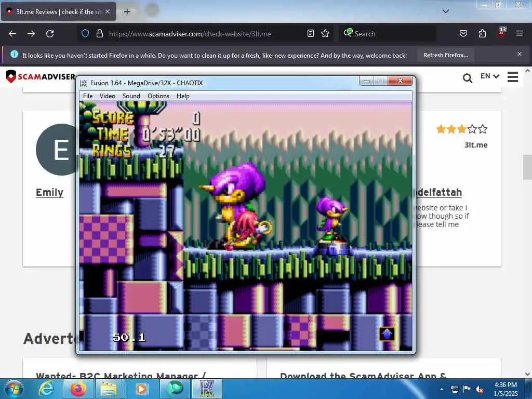
Task: Click the Refresh Firefox... button
Action: pos(446,55)
